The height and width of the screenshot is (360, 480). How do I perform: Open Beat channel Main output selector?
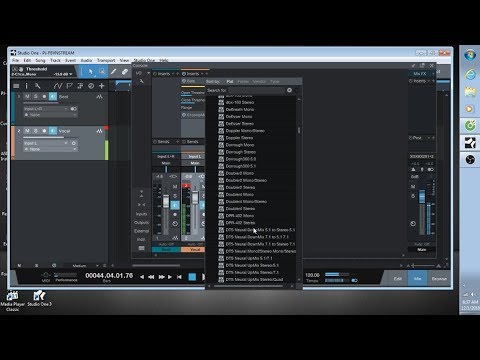click(166, 163)
